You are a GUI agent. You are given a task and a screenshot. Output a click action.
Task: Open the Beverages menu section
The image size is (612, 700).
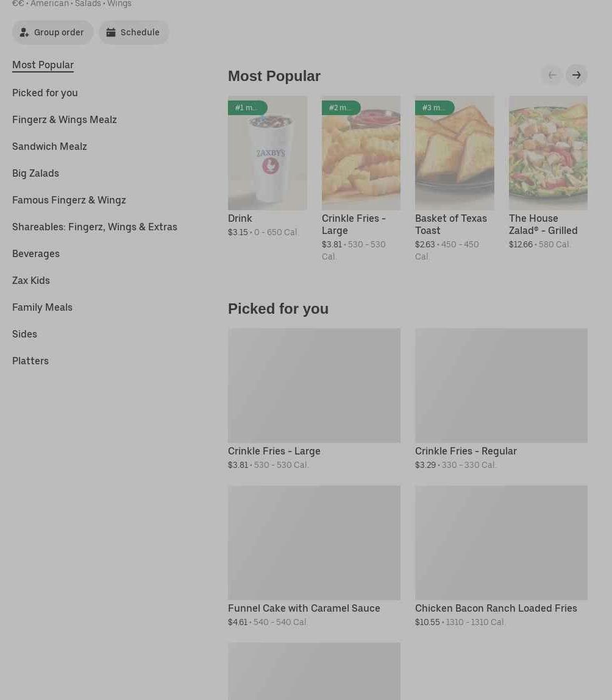point(36,254)
